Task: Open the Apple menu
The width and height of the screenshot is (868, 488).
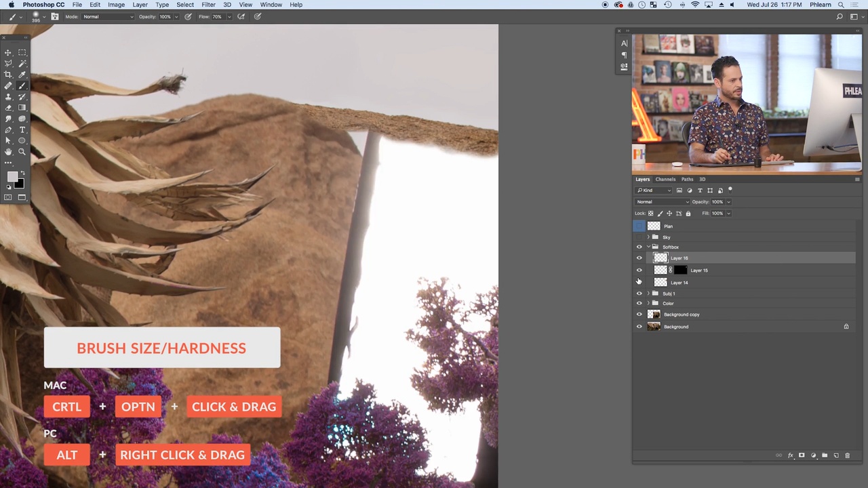Action: click(x=11, y=5)
